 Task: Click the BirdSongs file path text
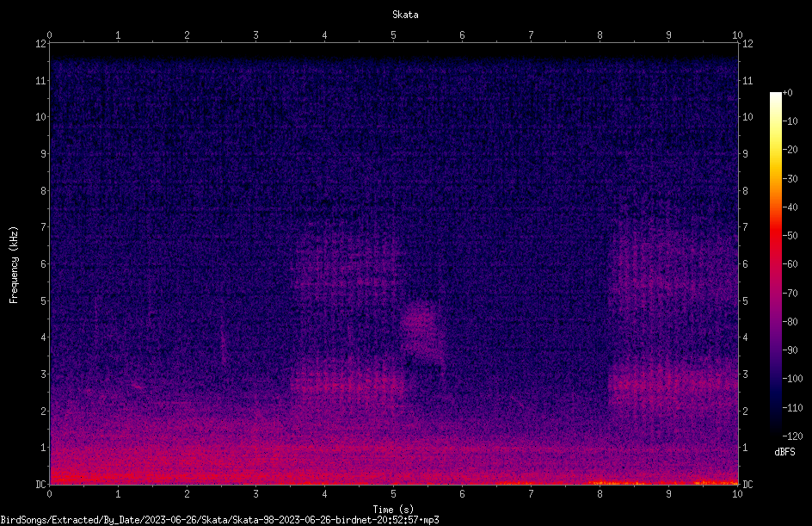pyautogui.click(x=219, y=520)
